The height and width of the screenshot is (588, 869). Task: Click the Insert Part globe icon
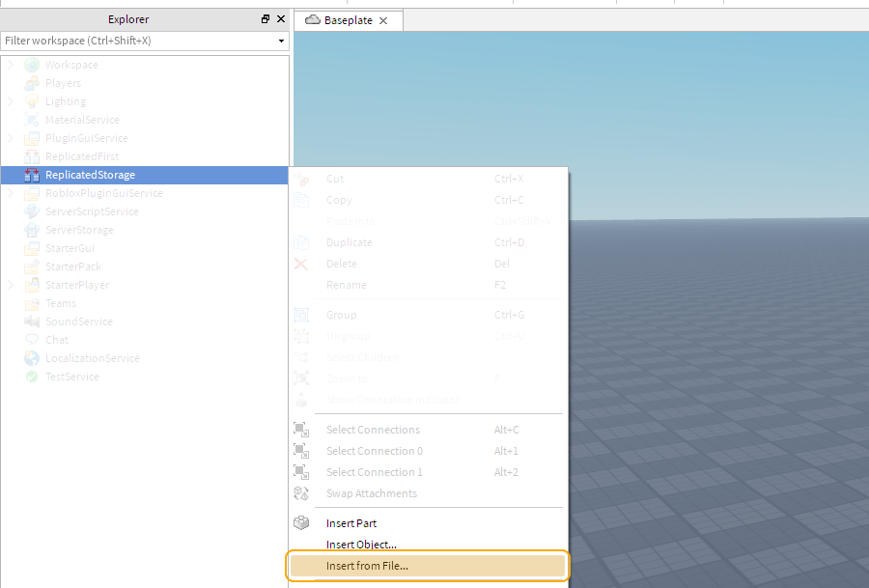pos(300,522)
